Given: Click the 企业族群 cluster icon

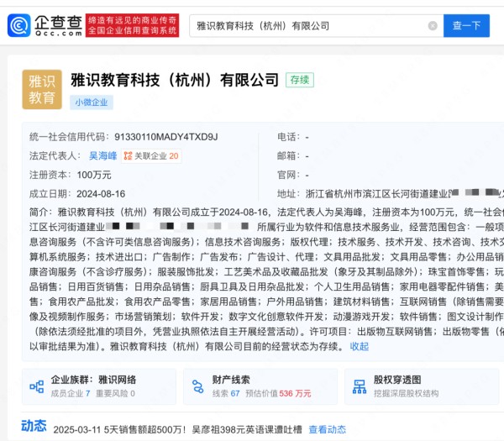Looking at the screenshot, I should click(x=37, y=386).
